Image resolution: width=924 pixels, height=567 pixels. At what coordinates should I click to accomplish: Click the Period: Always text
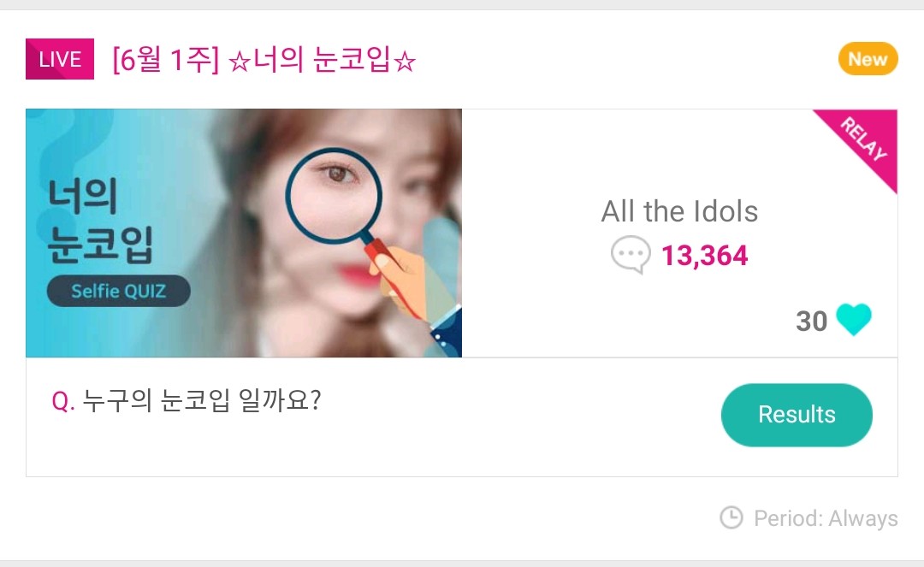826,518
